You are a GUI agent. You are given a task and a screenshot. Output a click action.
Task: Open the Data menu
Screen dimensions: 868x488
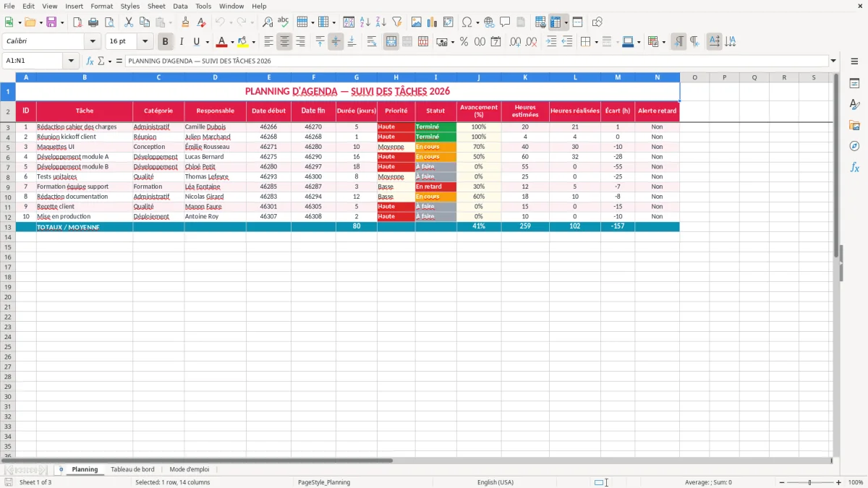point(180,6)
